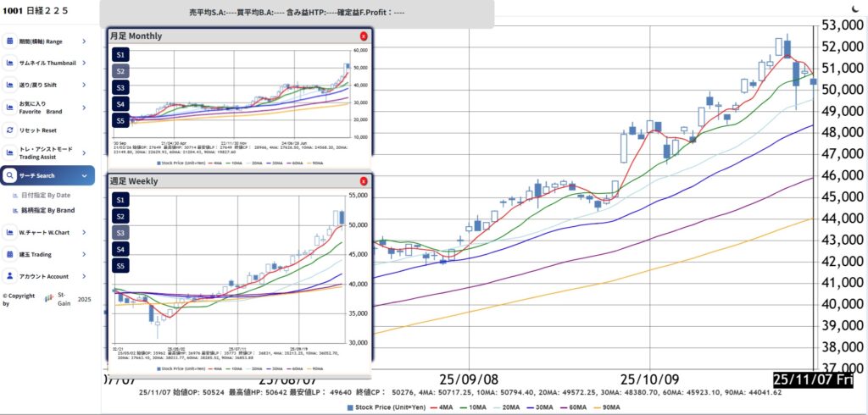Select search By Date link
This screenshot has height=415, width=868.
52,195
